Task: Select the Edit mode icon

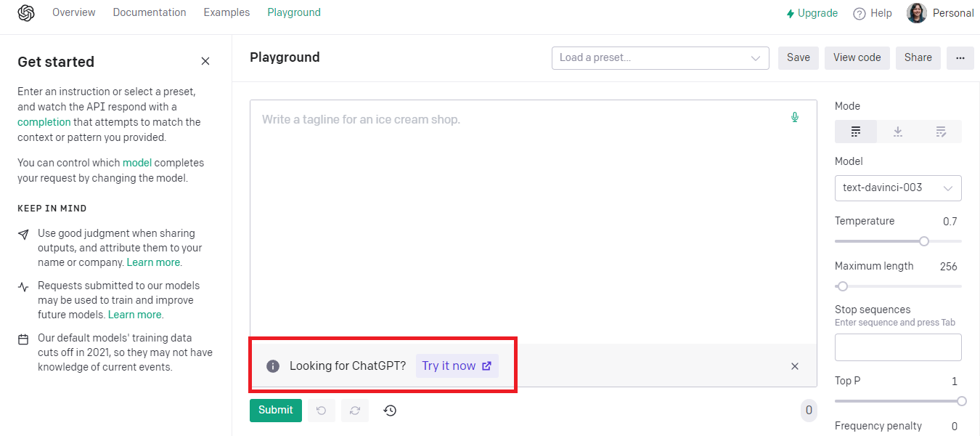Action: (x=941, y=132)
